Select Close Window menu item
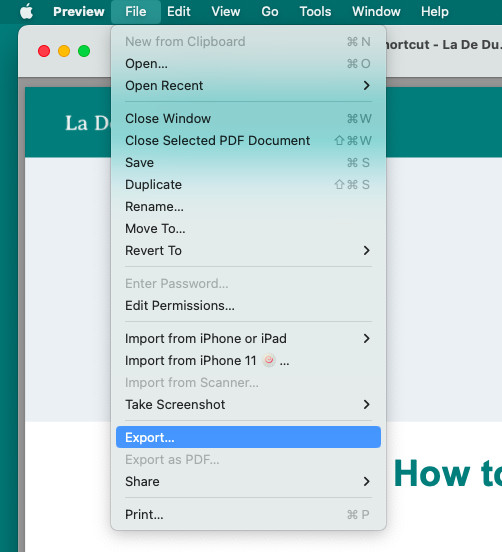The width and height of the screenshot is (502, 552). (248, 119)
